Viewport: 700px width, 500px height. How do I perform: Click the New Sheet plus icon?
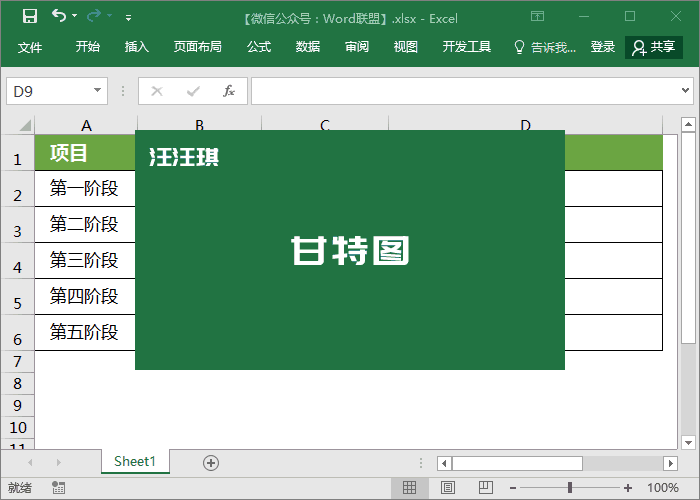coord(211,463)
